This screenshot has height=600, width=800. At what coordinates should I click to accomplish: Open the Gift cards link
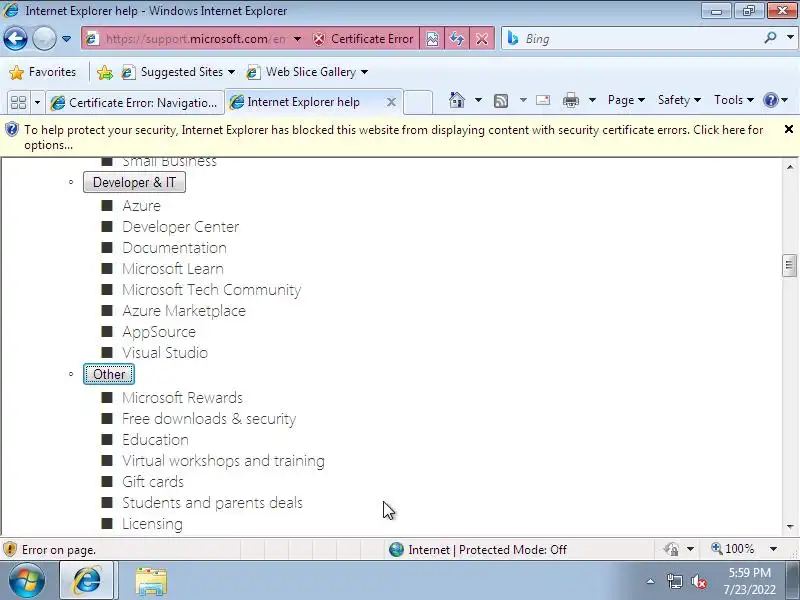pyautogui.click(x=153, y=482)
